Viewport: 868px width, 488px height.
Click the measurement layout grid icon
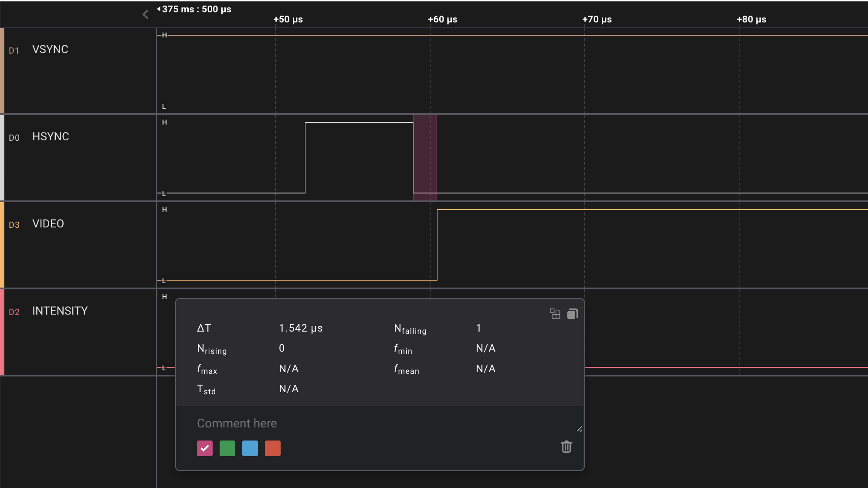coord(555,314)
